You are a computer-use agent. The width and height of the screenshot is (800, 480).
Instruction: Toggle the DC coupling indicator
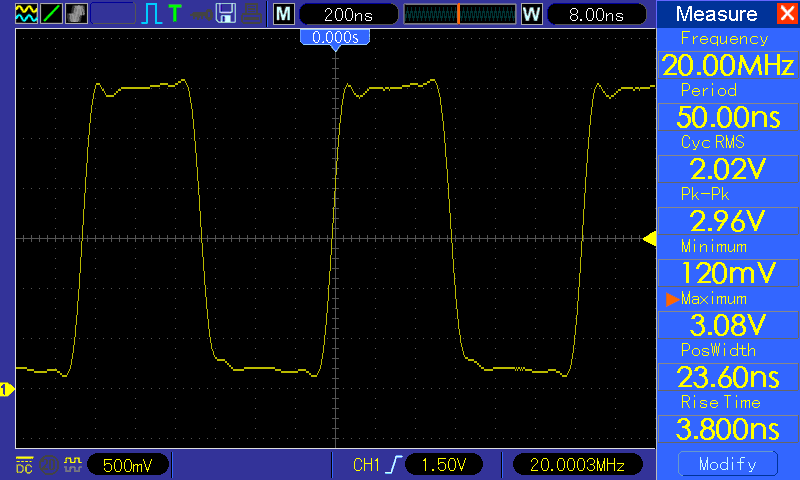[x=24, y=465]
